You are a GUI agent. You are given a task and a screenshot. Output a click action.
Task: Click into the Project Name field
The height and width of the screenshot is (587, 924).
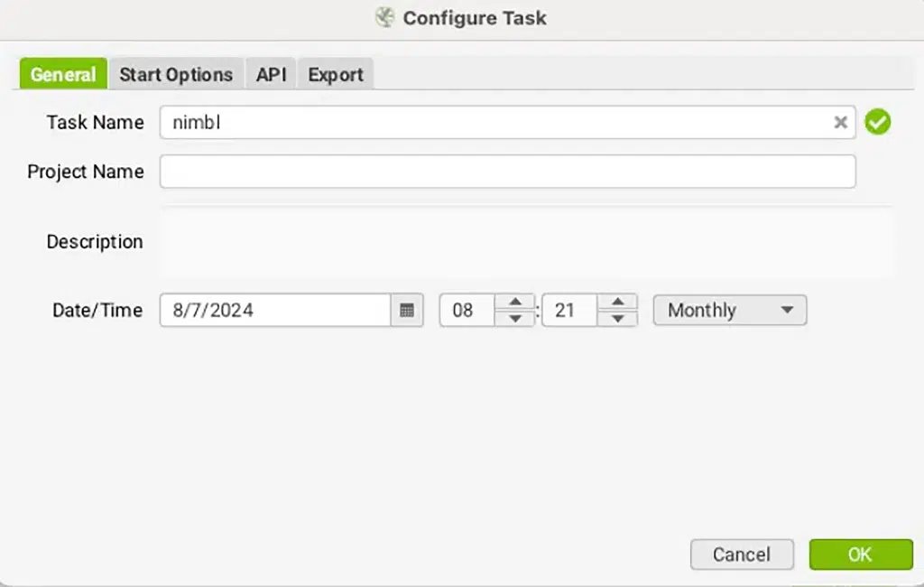507,172
